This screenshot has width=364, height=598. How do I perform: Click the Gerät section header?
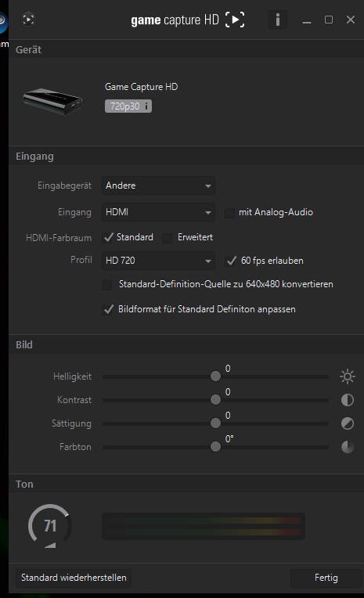coord(29,50)
